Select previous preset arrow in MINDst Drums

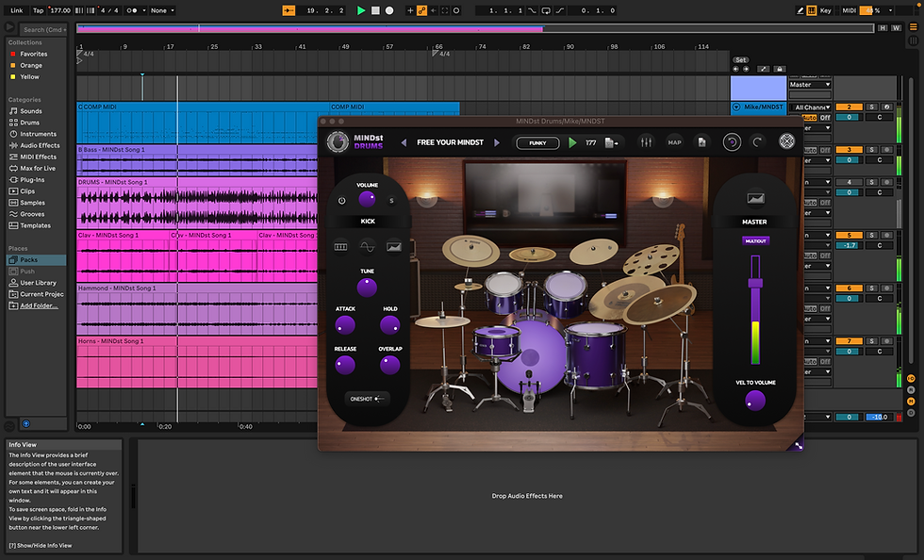404,142
